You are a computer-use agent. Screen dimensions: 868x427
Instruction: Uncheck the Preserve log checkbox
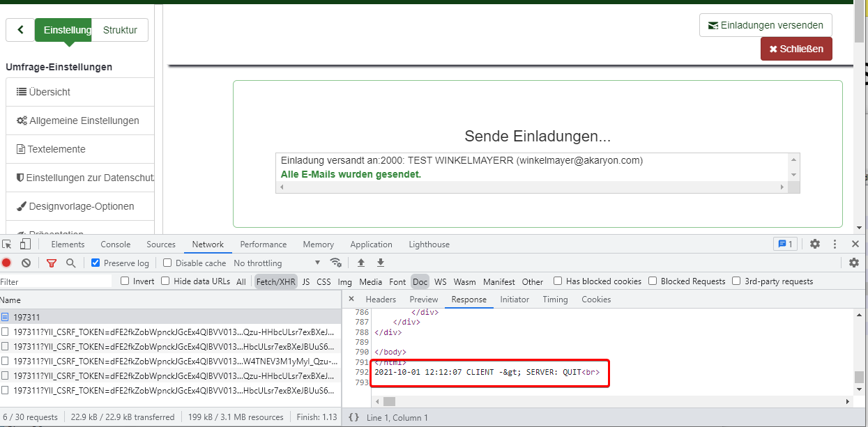point(96,263)
